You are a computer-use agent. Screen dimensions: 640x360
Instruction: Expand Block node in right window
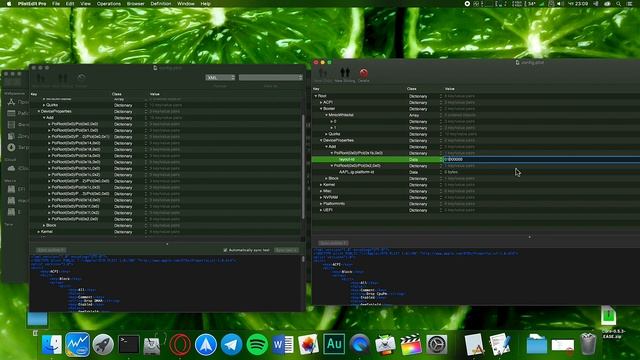coord(326,178)
